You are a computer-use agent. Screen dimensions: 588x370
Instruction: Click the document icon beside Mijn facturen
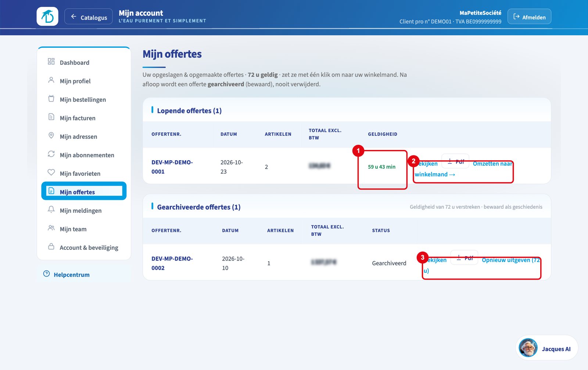coord(51,117)
